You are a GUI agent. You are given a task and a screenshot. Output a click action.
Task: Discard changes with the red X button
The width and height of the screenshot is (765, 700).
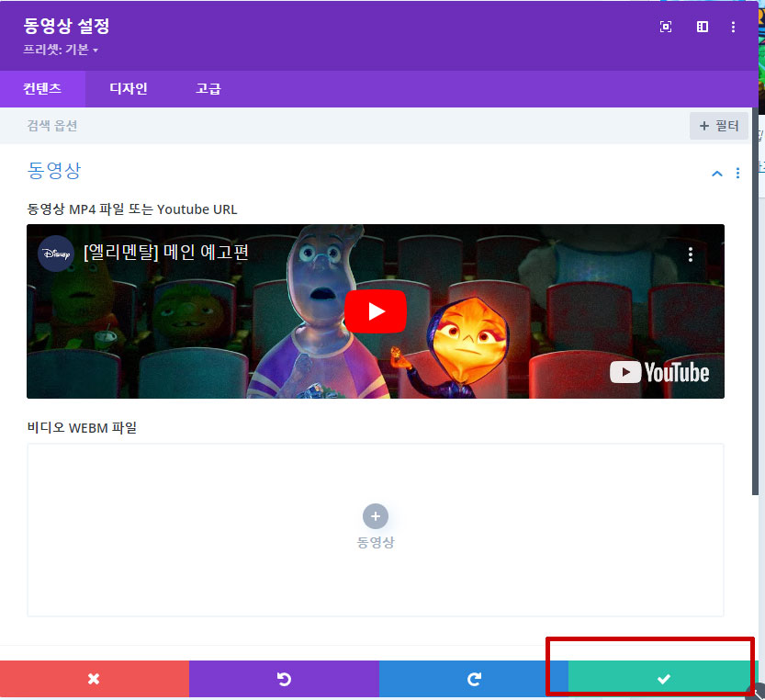coord(95,679)
